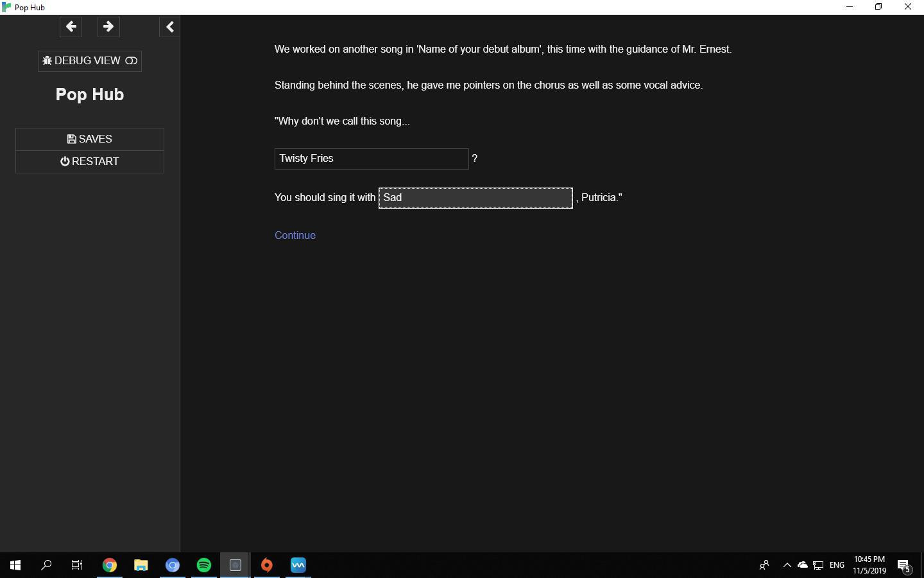Image resolution: width=924 pixels, height=578 pixels.
Task: Launch Google Chrome from taskbar
Action: click(110, 565)
